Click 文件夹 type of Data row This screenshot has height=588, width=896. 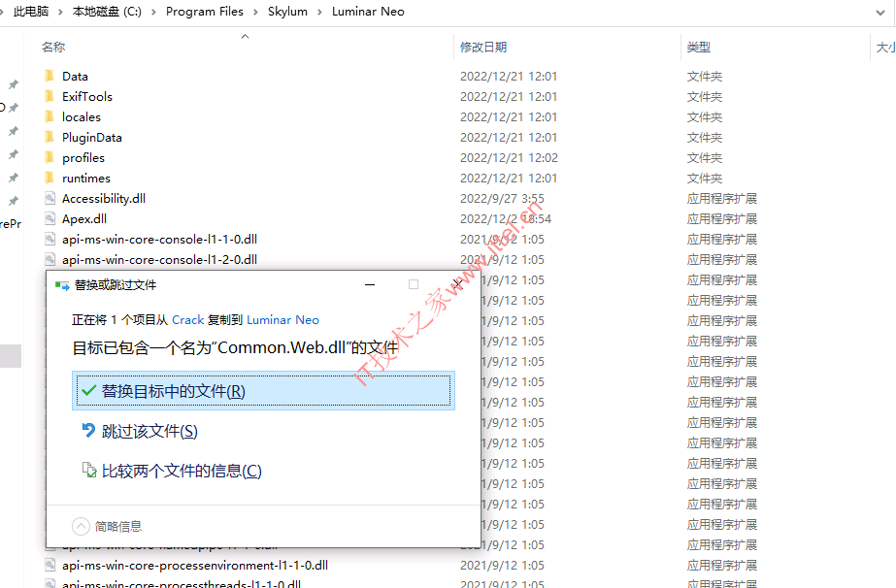(x=705, y=76)
